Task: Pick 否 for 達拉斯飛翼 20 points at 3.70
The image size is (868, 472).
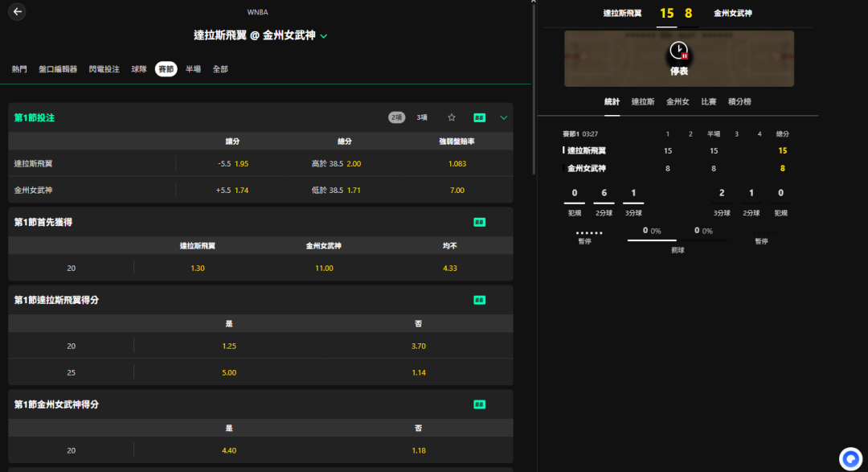Action: pyautogui.click(x=419, y=347)
